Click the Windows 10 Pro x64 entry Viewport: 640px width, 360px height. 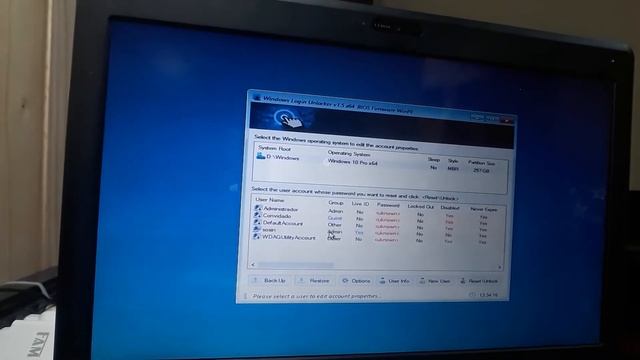(x=352, y=162)
